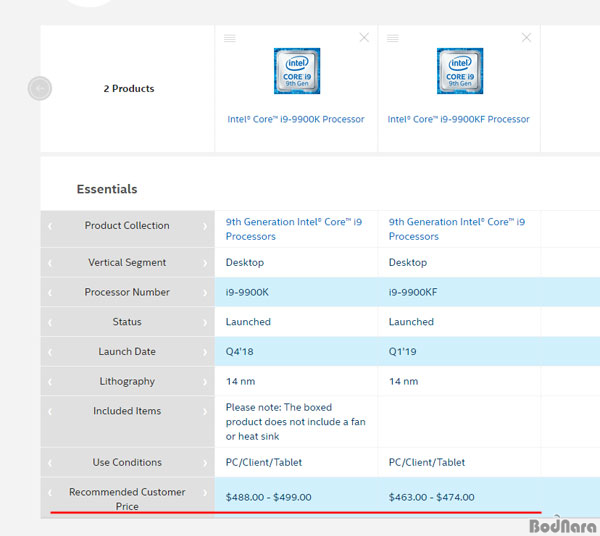The height and width of the screenshot is (536, 600).
Task: Click right chevron on Processor Number row
Action: click(x=205, y=293)
